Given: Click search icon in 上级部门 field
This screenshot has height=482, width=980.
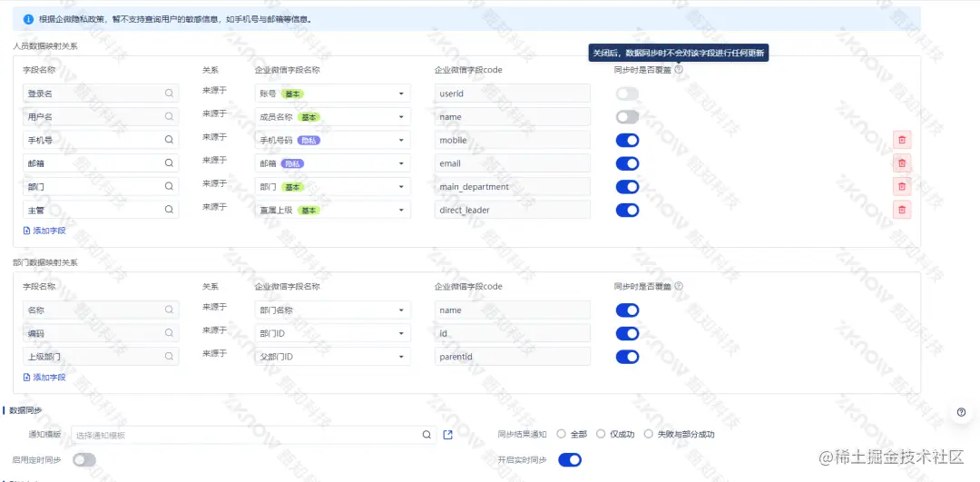Looking at the screenshot, I should click(x=170, y=357).
